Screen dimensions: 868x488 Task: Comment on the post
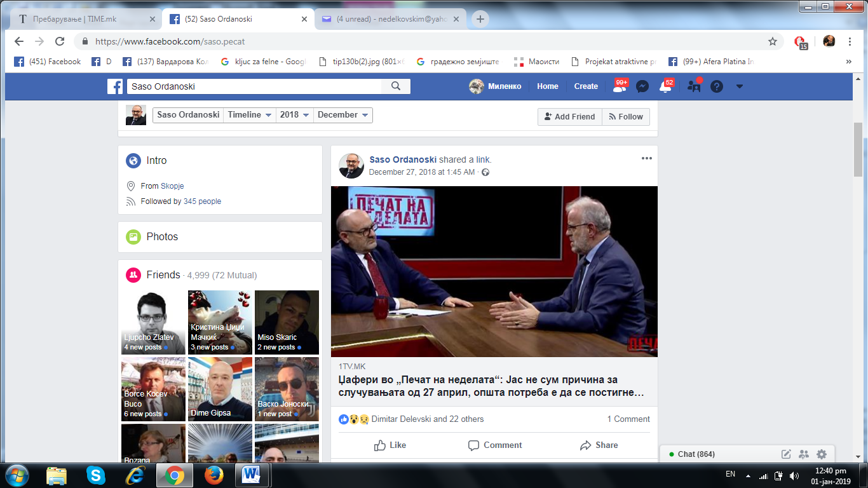tap(495, 445)
